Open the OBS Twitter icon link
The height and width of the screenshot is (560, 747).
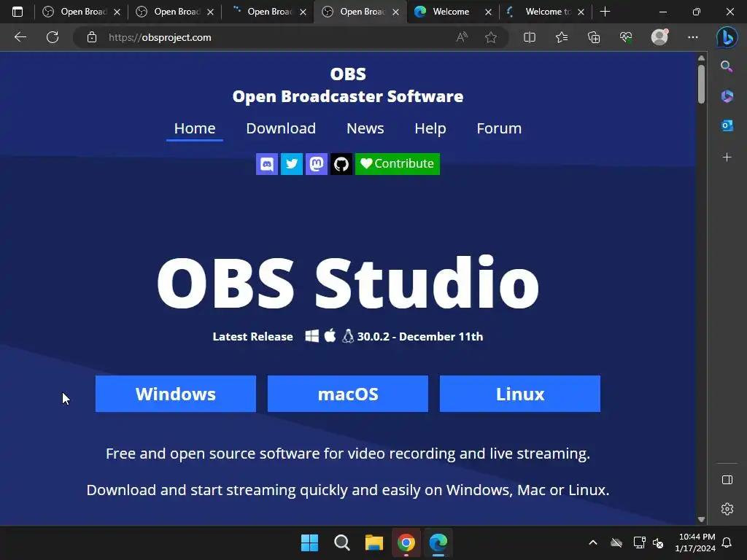292,164
